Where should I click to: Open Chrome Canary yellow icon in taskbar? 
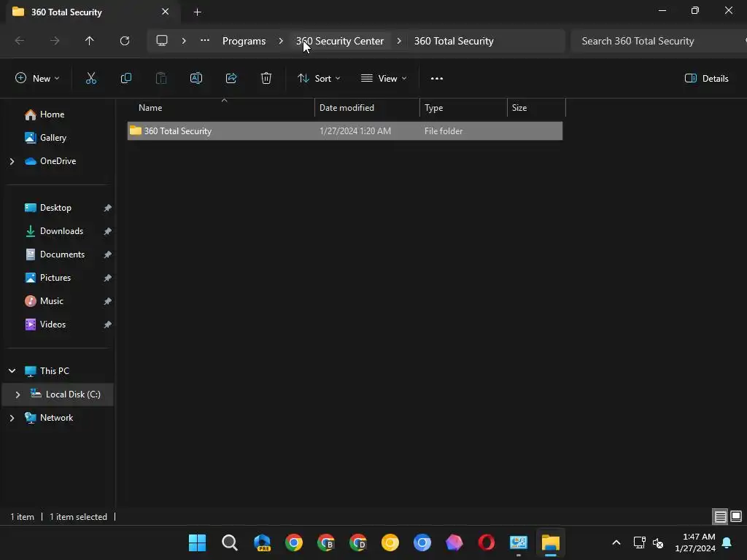(x=390, y=542)
